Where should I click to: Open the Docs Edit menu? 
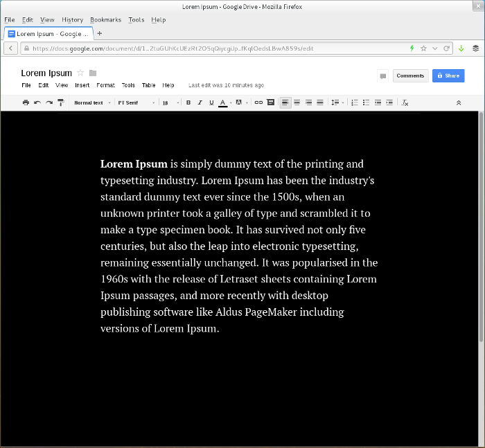(43, 85)
